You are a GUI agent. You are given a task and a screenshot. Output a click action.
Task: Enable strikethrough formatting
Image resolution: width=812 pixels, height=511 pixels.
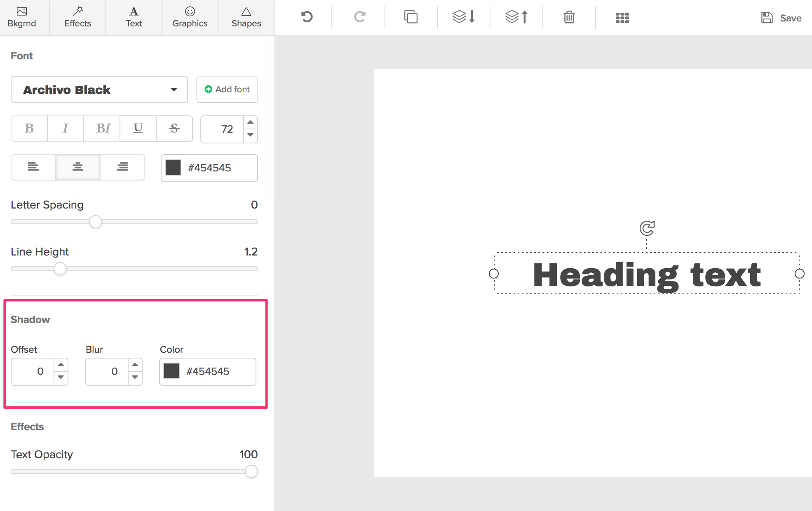point(174,129)
